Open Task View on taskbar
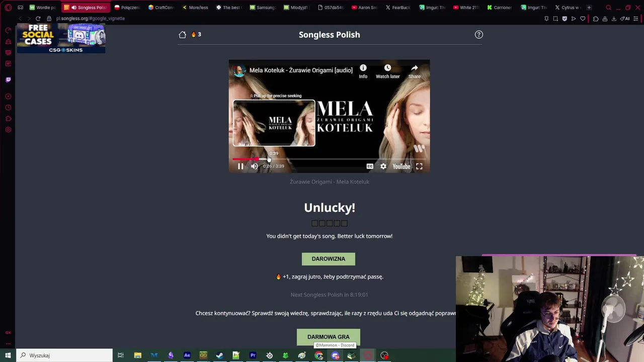This screenshot has width=644, height=362. pyautogui.click(x=121, y=355)
